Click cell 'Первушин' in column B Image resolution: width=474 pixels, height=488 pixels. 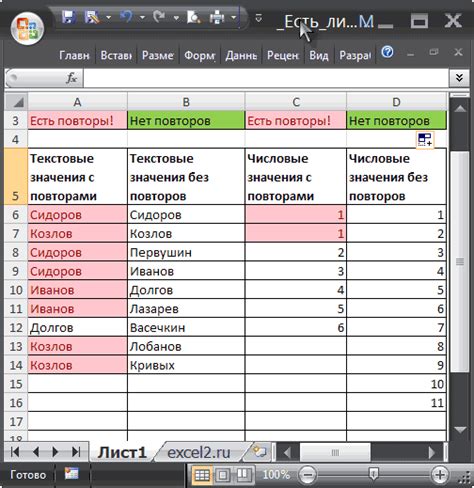pyautogui.click(x=186, y=252)
